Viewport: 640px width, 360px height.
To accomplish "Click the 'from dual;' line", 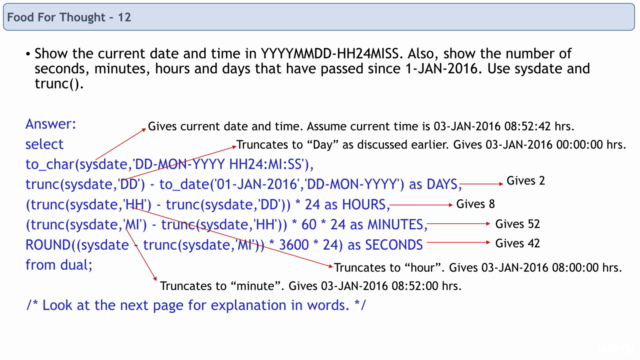I will (59, 265).
